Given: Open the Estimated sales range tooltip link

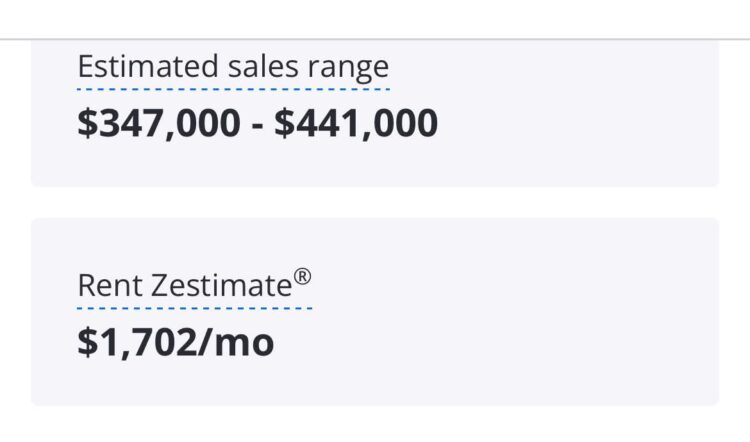Looking at the screenshot, I should pyautogui.click(x=233, y=67).
